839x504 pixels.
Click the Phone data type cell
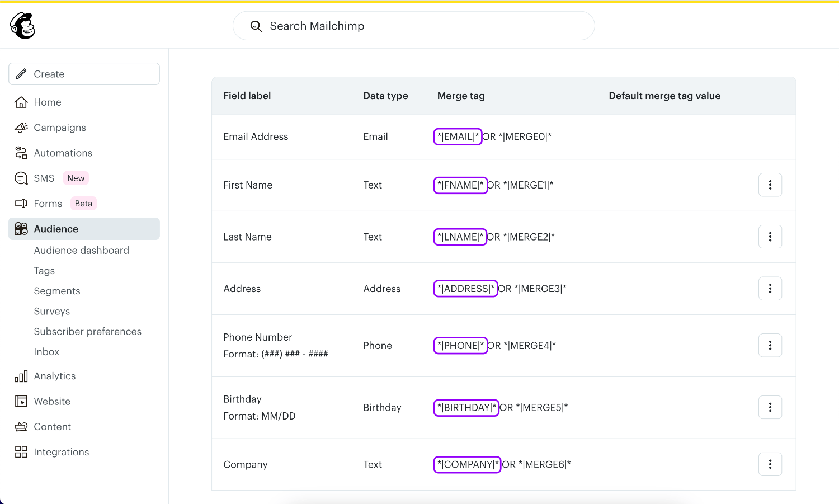[x=378, y=346]
